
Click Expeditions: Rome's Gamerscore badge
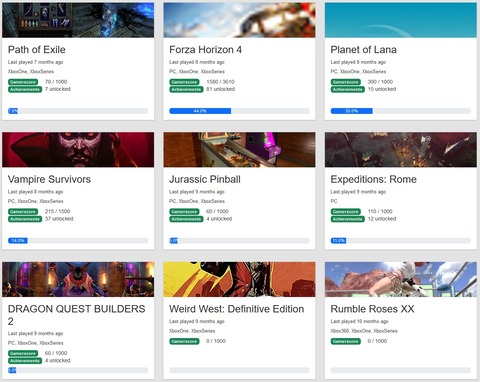(346, 211)
